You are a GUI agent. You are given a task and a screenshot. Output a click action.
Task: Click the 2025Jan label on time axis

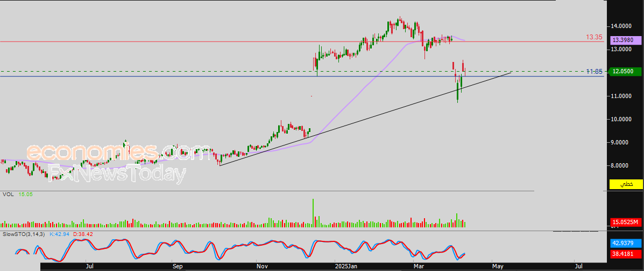pyautogui.click(x=346, y=267)
